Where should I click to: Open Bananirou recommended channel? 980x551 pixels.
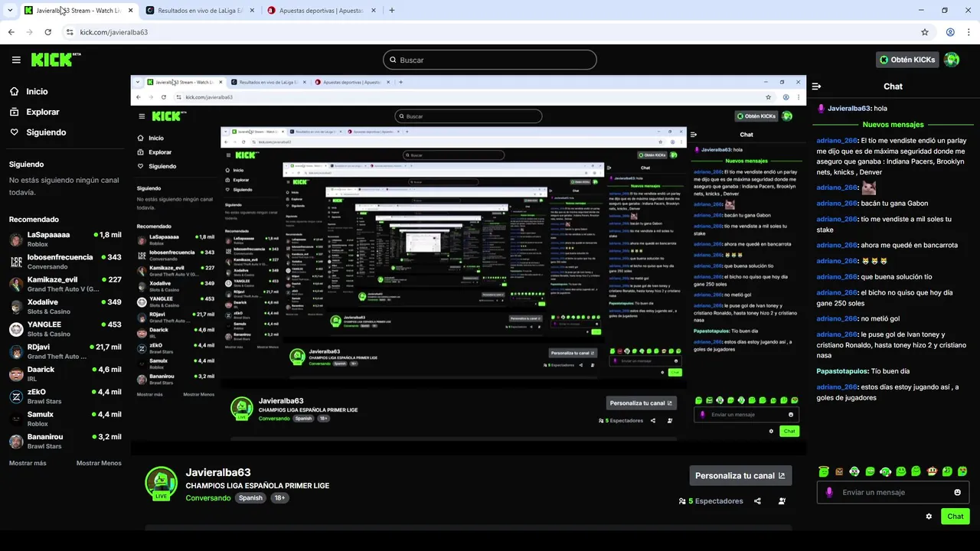(x=65, y=441)
